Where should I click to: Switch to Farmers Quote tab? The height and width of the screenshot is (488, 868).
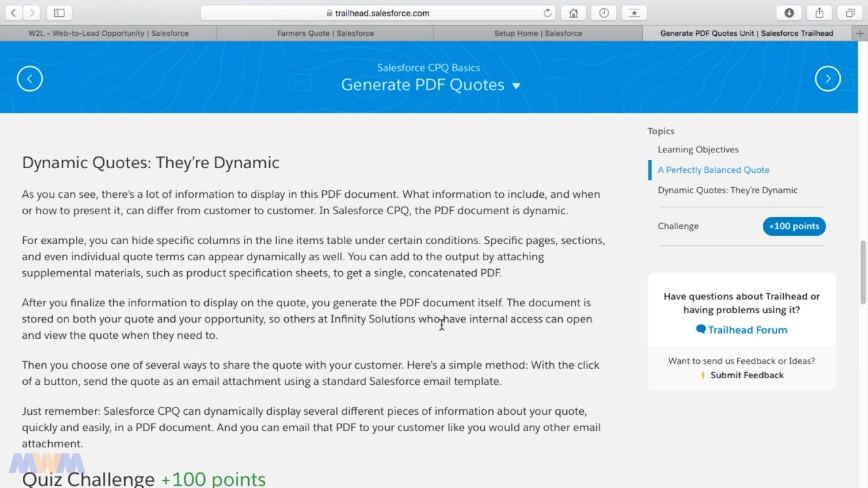tap(325, 33)
